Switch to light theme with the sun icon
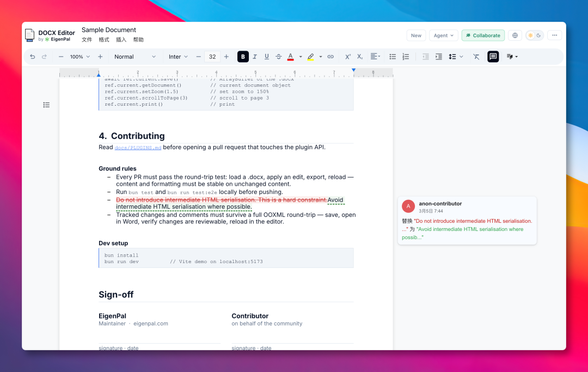This screenshot has height=372, width=588. (x=530, y=35)
